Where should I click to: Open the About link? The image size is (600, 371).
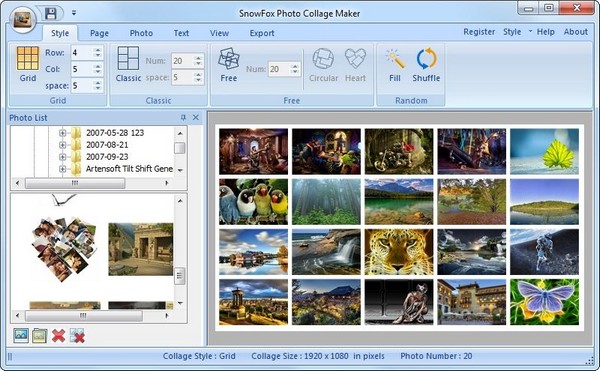[576, 32]
